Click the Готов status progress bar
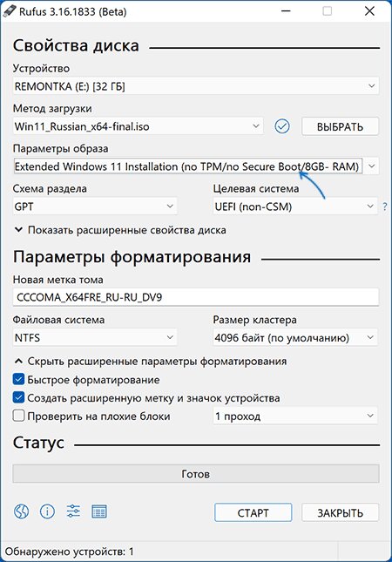Screen dimensions: 392x562 196,474
